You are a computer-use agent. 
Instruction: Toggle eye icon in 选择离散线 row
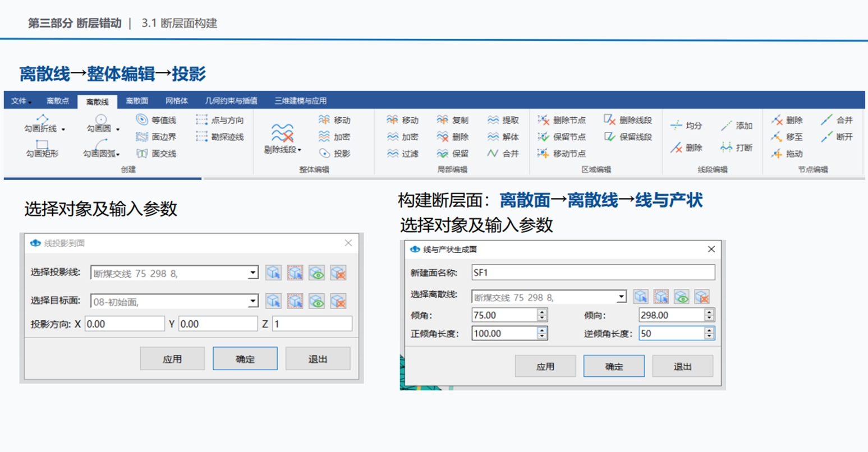681,297
